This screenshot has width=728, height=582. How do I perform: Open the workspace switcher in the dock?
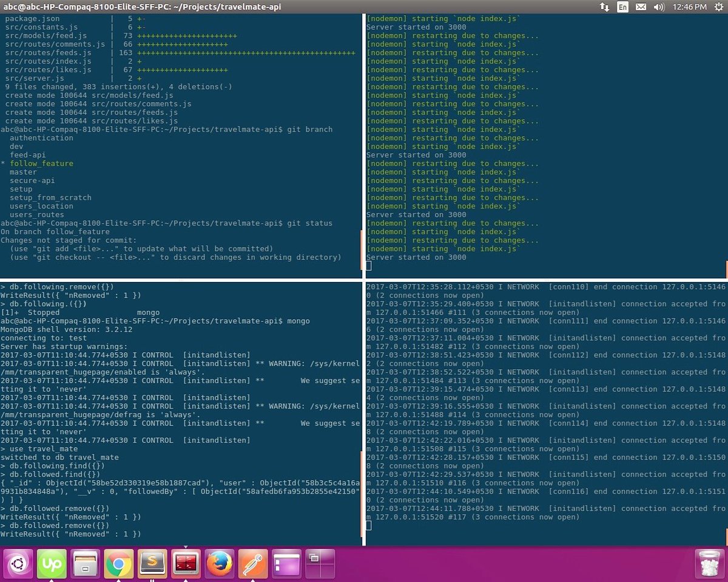point(320,565)
